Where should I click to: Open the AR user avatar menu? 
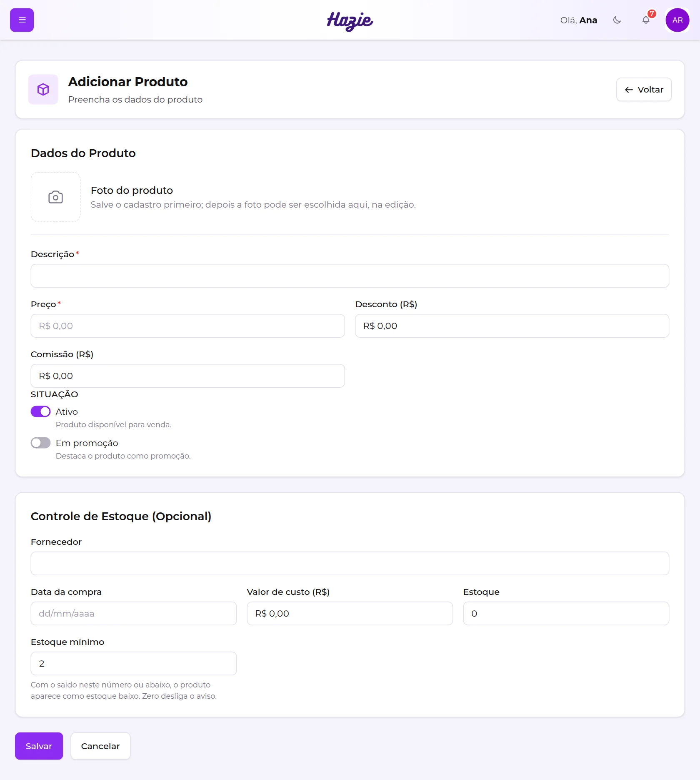(x=677, y=20)
